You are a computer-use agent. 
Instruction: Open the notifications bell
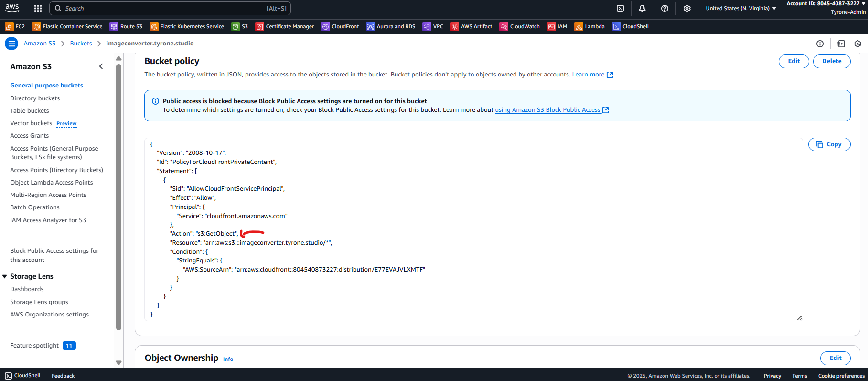[x=642, y=8]
